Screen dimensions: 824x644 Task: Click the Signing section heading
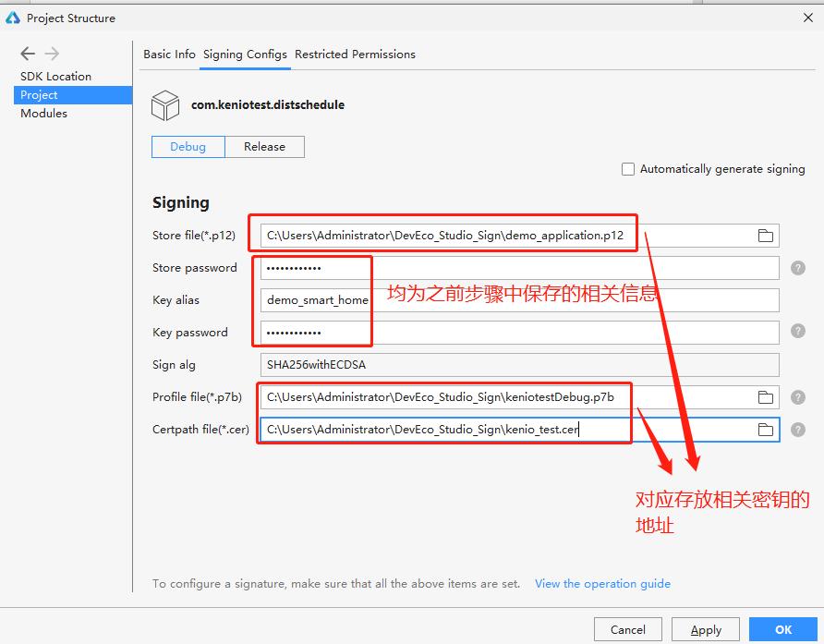pos(181,203)
